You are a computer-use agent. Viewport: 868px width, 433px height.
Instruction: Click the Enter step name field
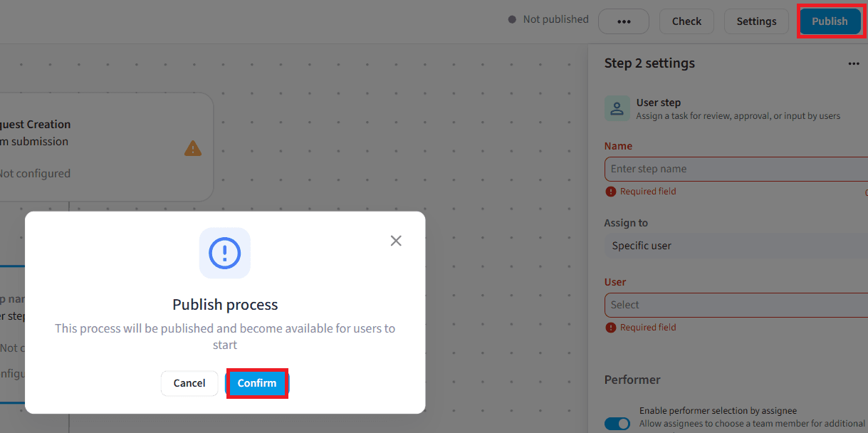(736, 169)
